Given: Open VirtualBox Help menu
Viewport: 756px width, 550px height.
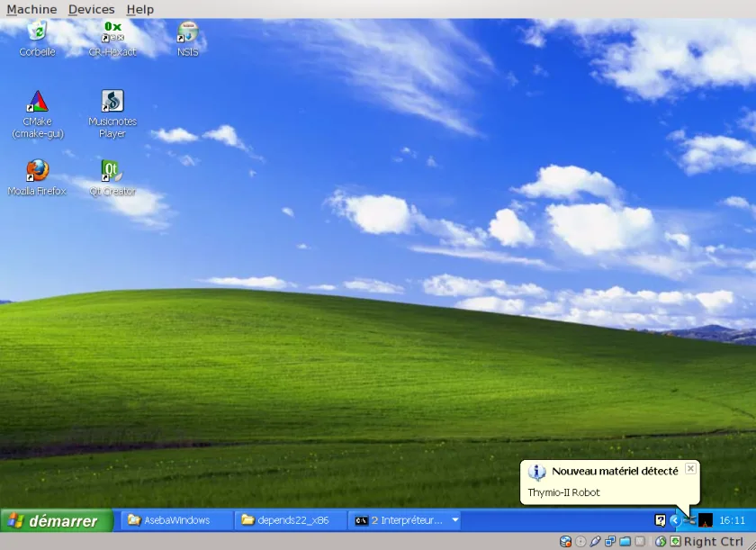Looking at the screenshot, I should pyautogui.click(x=139, y=9).
